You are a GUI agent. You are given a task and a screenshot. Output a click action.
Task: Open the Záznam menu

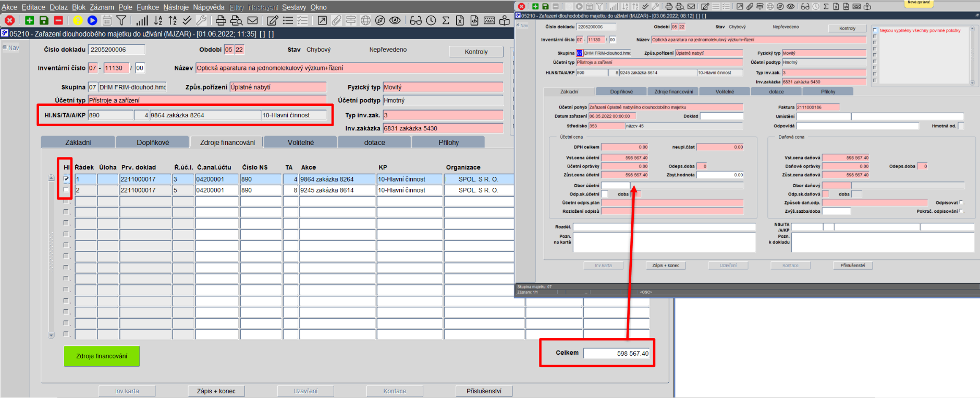(102, 7)
